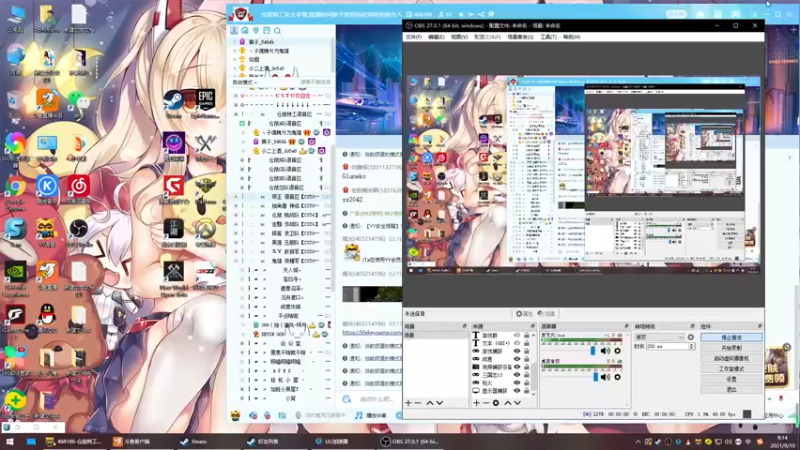
Task: Open 自由模式 dropdown in YY window
Action: (245, 82)
